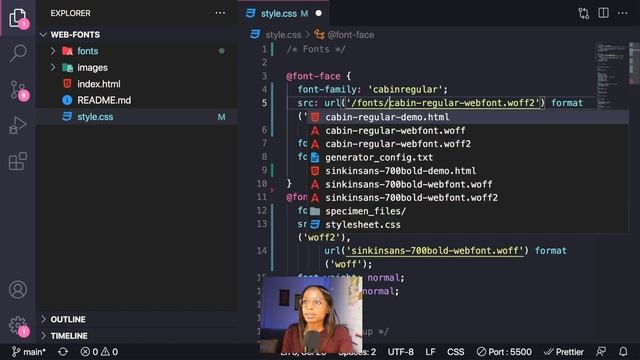
Task: Click unsaved dot on style.css tab
Action: (318, 13)
